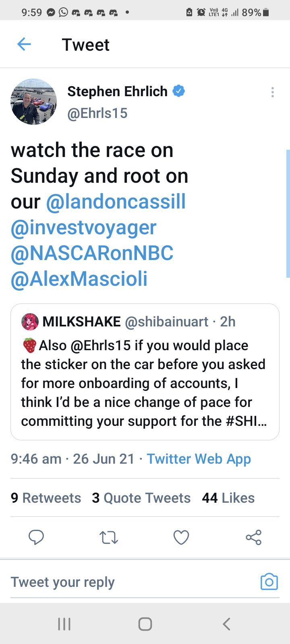Viewport: 290px width, 644px height.
Task: Tap the share icon below tweet
Action: click(253, 537)
